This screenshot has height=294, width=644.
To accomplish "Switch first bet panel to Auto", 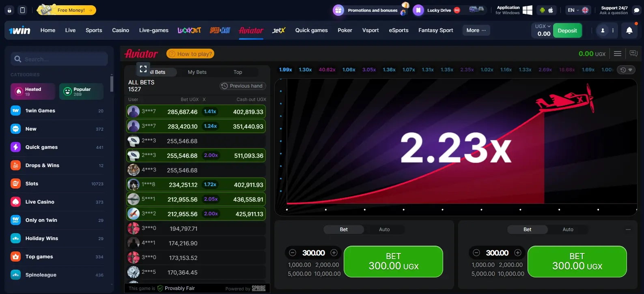I will click(384, 230).
